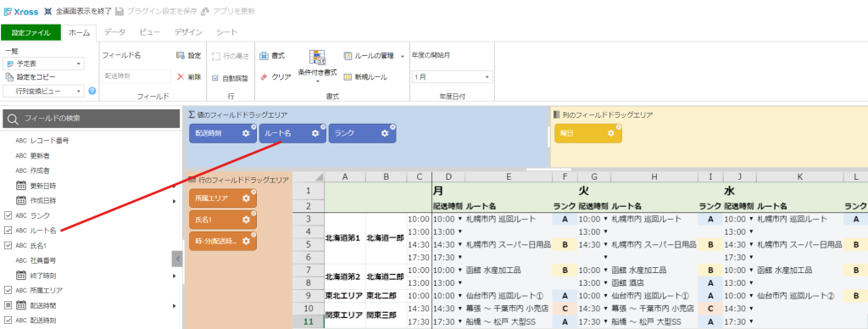
Task: Open gear settings on 配送時刻 chip
Action: [246, 133]
